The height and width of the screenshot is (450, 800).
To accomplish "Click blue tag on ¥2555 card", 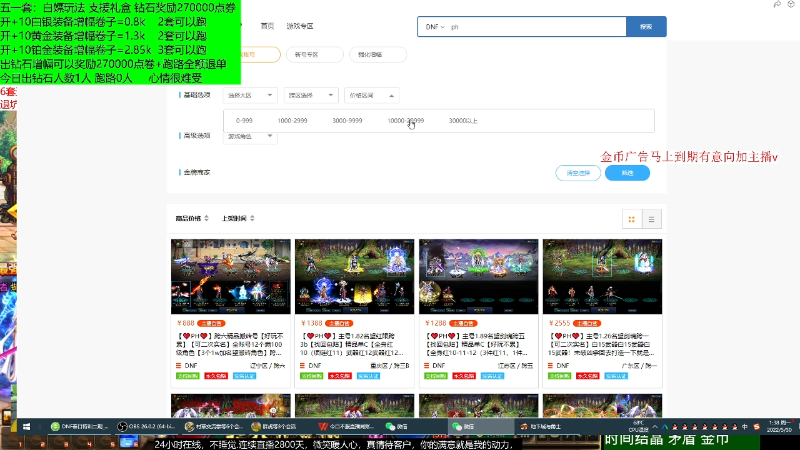I will pos(616,376).
